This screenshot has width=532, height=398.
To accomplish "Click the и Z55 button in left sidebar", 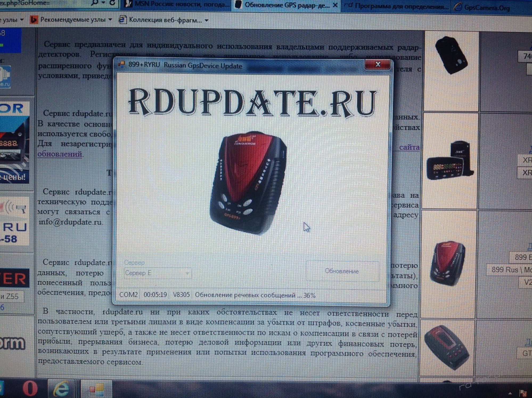I will pyautogui.click(x=12, y=296).
